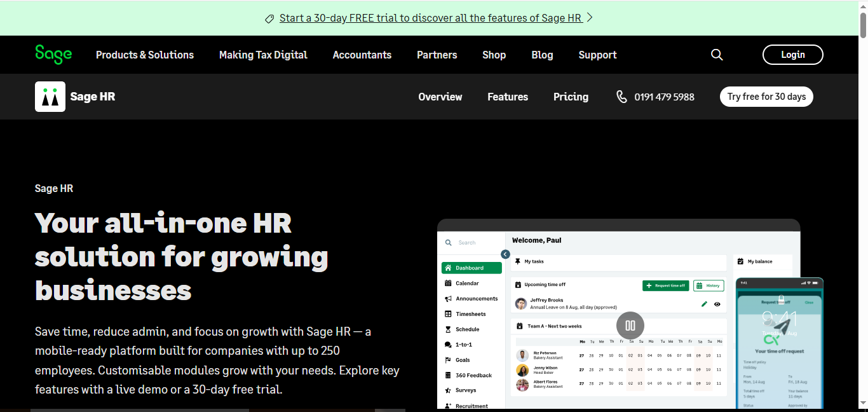Click the phone icon beside 0191 number

[621, 97]
